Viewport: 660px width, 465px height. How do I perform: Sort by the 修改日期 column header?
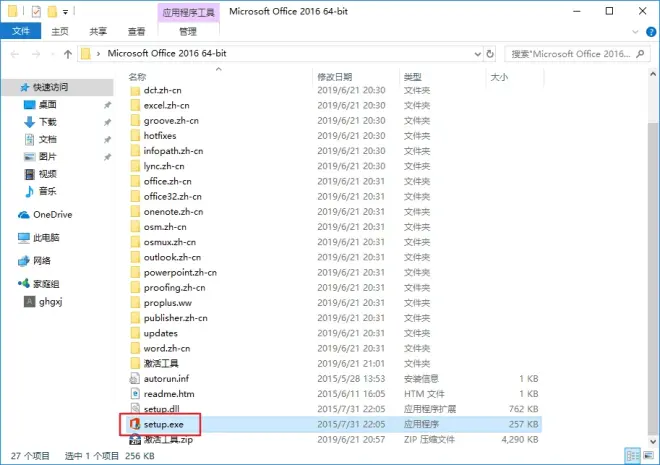[335, 76]
